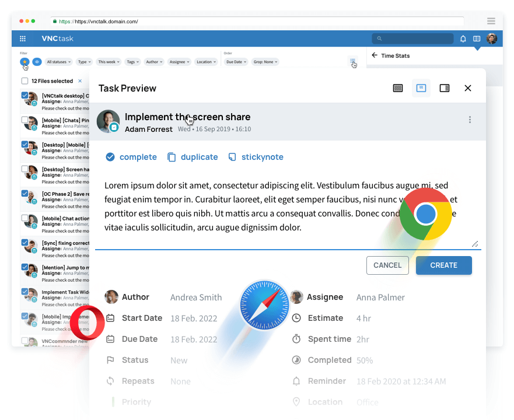Mark task as complete
The image size is (514, 420).
click(x=131, y=157)
